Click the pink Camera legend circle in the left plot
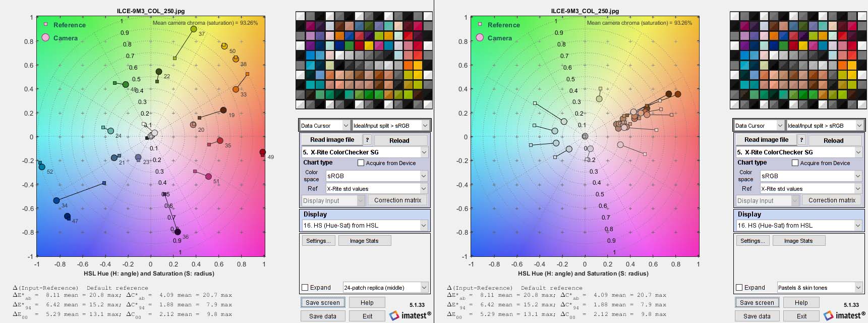868x323 pixels. pyautogui.click(x=46, y=38)
